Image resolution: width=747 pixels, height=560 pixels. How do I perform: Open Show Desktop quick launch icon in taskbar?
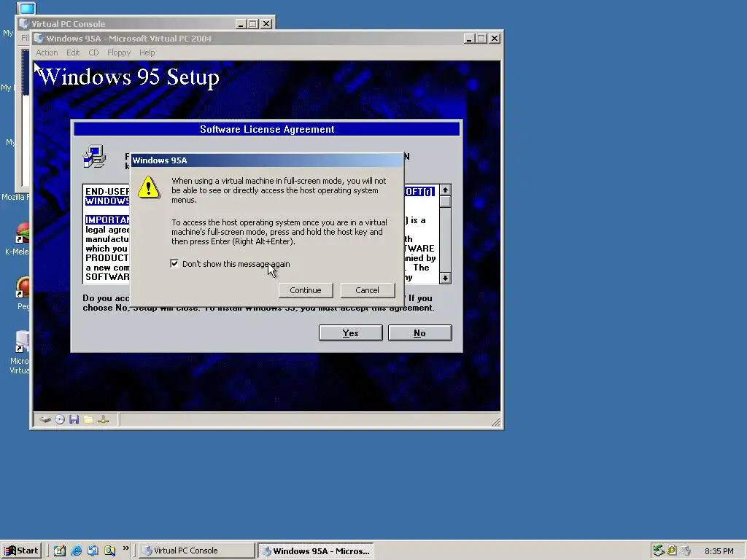point(60,551)
